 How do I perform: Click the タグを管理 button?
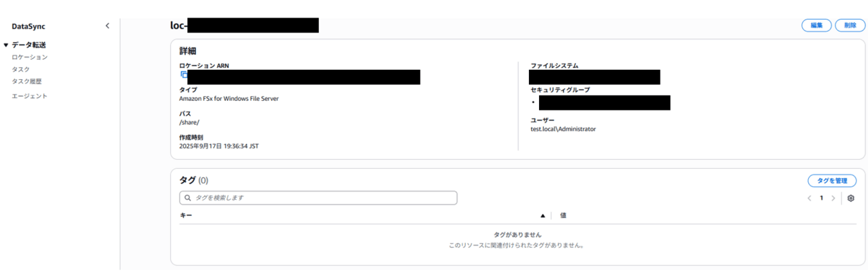[x=832, y=181]
